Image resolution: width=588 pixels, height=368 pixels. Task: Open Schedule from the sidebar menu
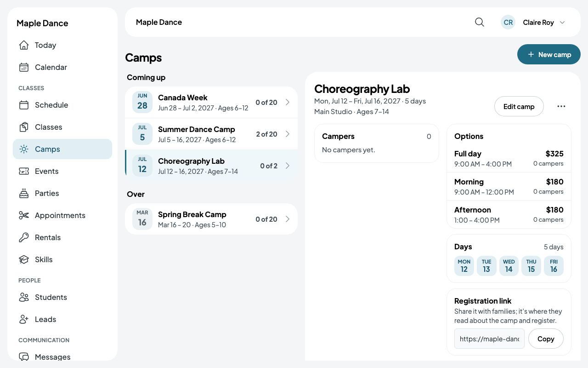(x=62, y=105)
